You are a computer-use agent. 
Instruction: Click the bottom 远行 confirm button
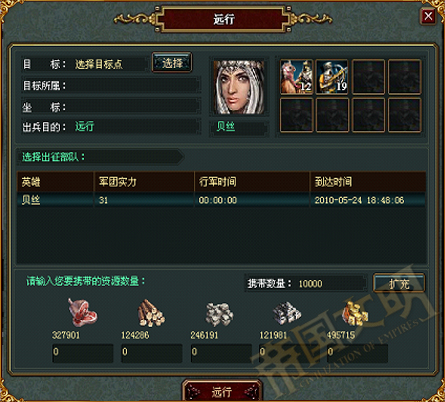(x=222, y=391)
